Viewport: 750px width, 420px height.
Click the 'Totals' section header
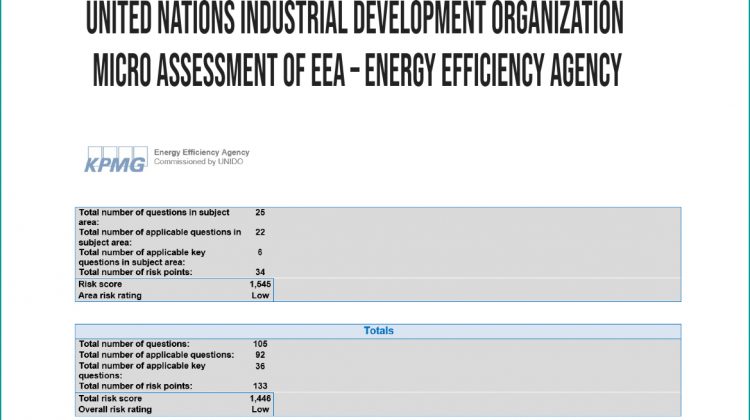pyautogui.click(x=378, y=331)
